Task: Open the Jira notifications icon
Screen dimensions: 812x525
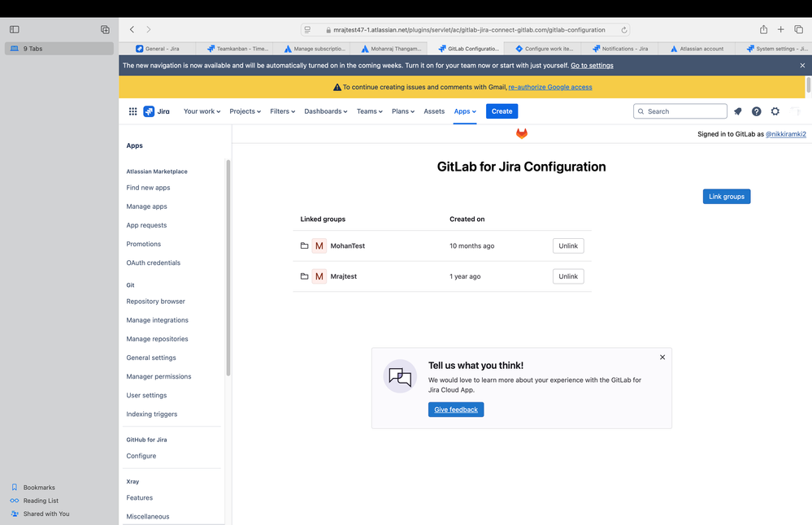Action: 738,111
